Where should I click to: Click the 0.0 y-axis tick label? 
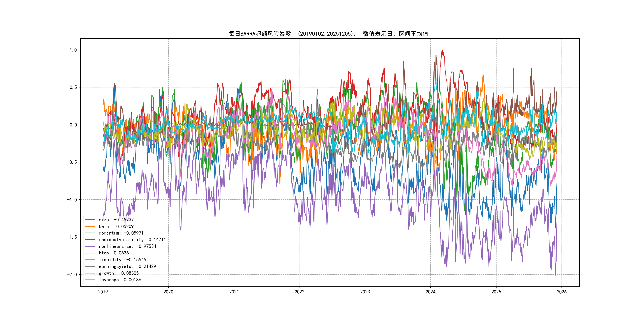(73, 125)
